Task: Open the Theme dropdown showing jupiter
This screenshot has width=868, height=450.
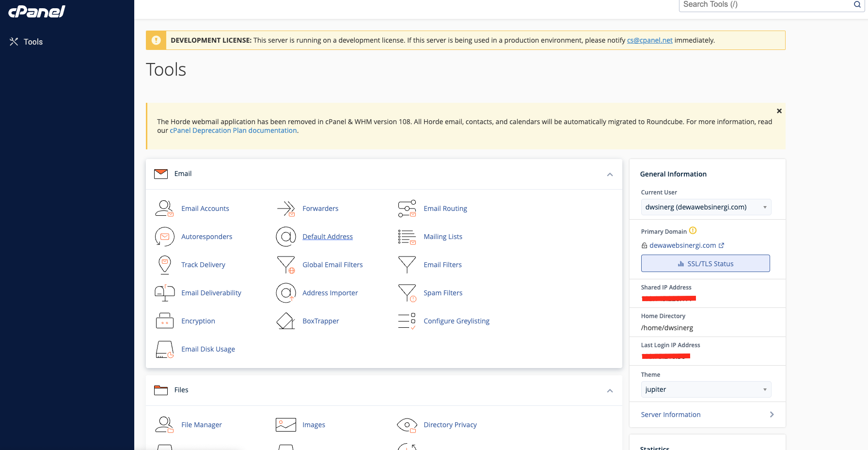Action: 706,389
